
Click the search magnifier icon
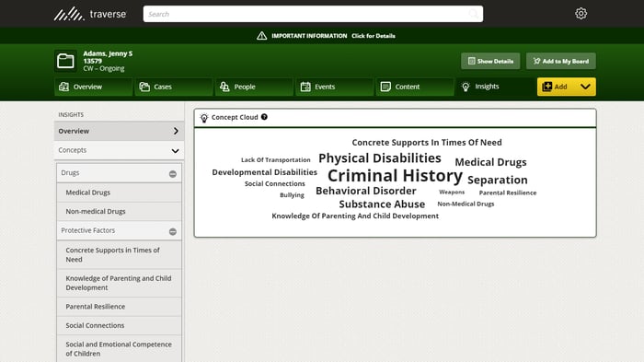pyautogui.click(x=473, y=14)
